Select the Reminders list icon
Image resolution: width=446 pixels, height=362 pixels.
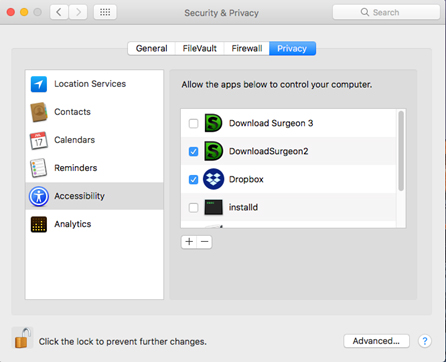click(x=39, y=168)
